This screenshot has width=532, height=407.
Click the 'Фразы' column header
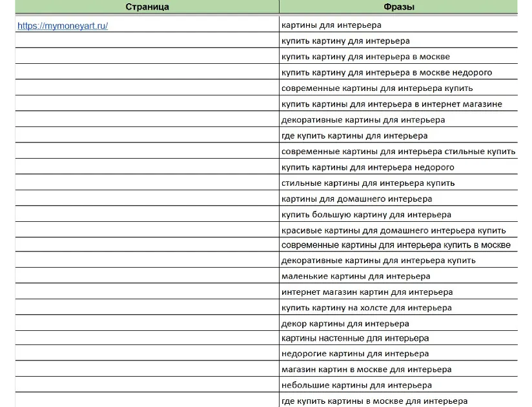[x=398, y=7]
